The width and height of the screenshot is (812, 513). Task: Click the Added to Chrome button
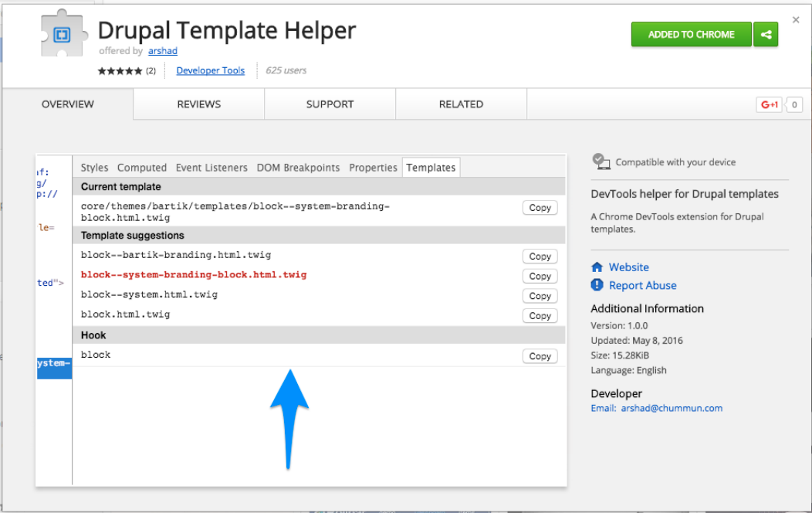coord(691,34)
